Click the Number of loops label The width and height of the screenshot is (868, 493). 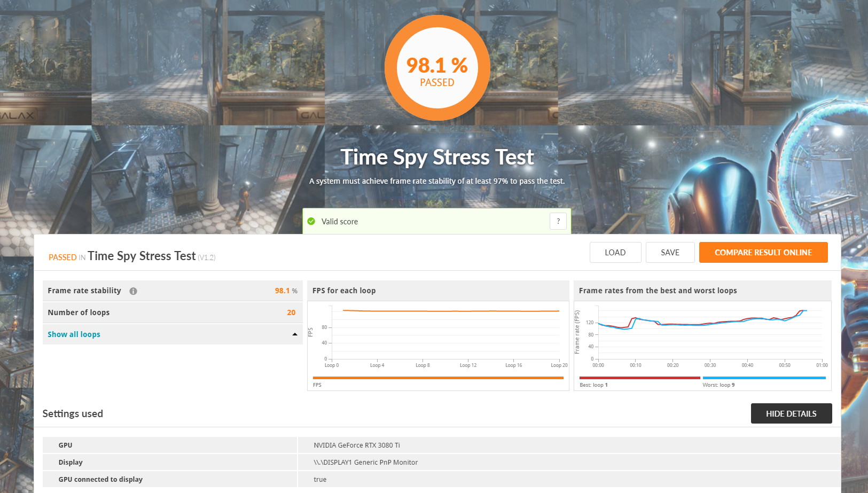(x=79, y=312)
